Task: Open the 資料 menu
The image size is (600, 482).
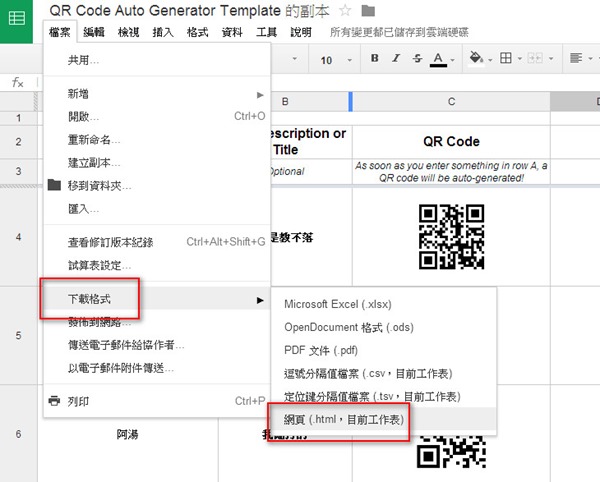Action: pos(232,32)
